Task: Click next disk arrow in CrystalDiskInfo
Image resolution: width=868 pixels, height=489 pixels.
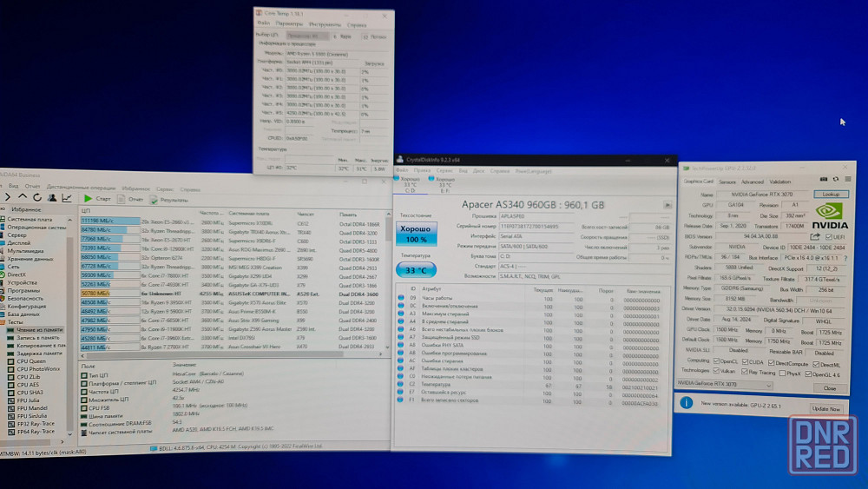Action: pyautogui.click(x=667, y=205)
